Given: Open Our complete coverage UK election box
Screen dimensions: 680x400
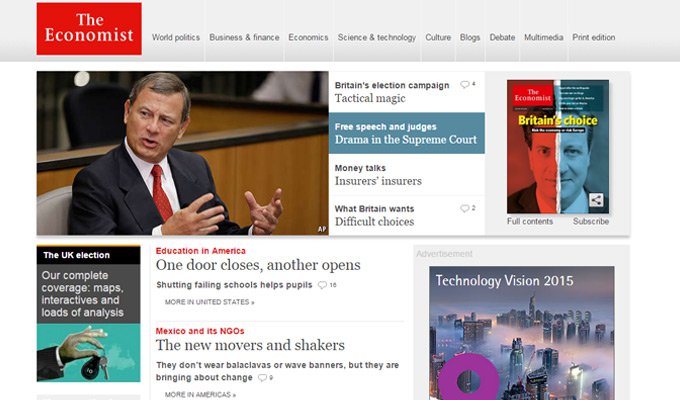Looking at the screenshot, I should [88, 294].
